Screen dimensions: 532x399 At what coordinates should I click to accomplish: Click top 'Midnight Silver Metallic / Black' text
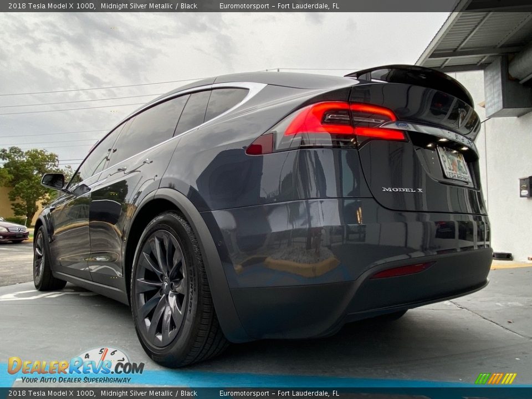[149, 6]
